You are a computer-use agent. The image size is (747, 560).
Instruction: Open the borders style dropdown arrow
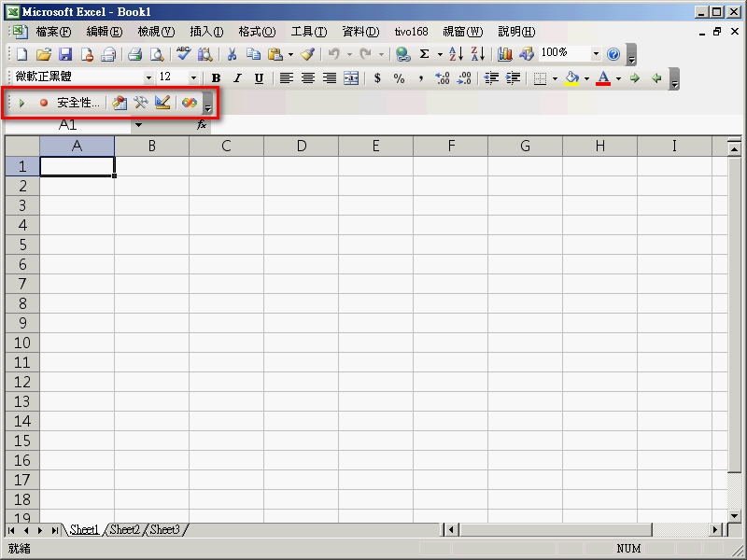[x=555, y=78]
